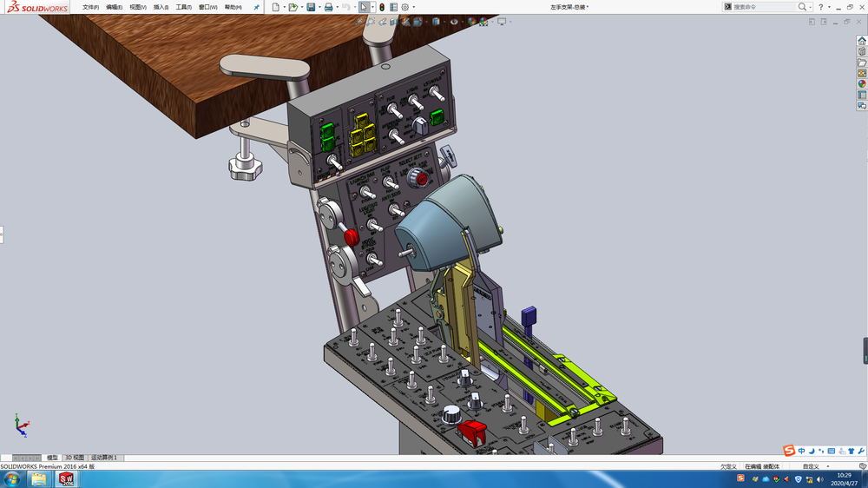Expand the left panel collapse handle
This screenshot has height=488, width=868.
[x=2, y=234]
